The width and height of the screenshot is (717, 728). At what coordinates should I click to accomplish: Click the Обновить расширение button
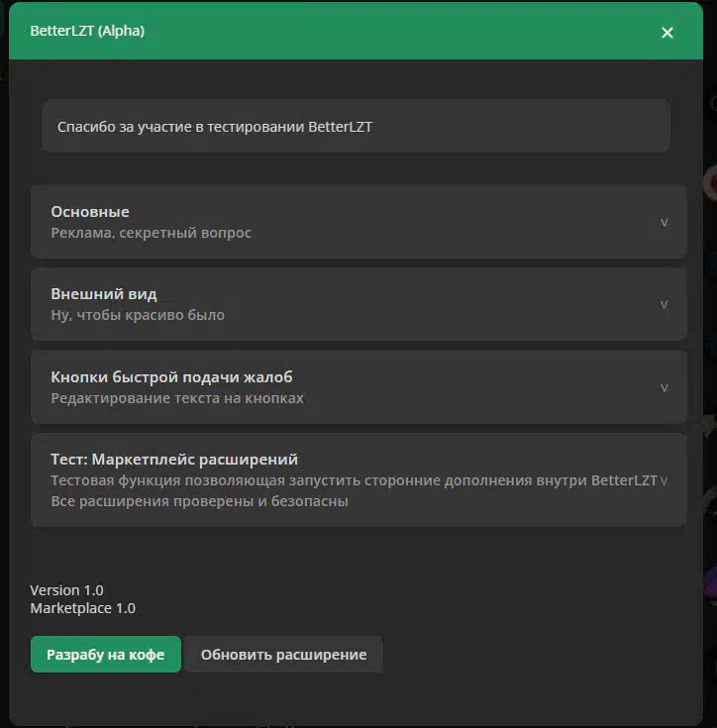[283, 654]
